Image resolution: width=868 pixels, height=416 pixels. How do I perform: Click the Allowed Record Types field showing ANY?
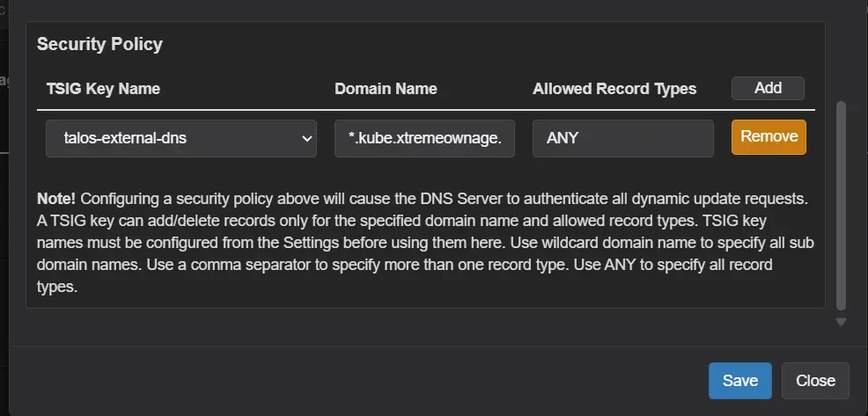[622, 138]
